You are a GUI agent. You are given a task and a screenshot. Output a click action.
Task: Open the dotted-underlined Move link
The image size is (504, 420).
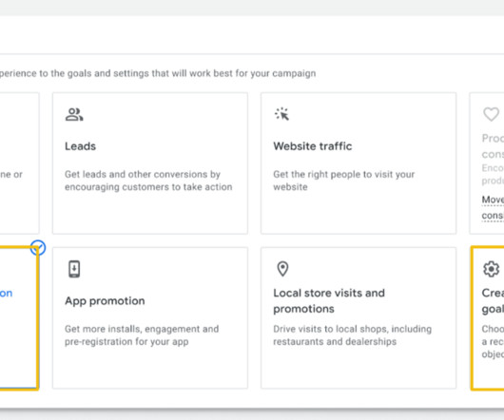point(493,200)
